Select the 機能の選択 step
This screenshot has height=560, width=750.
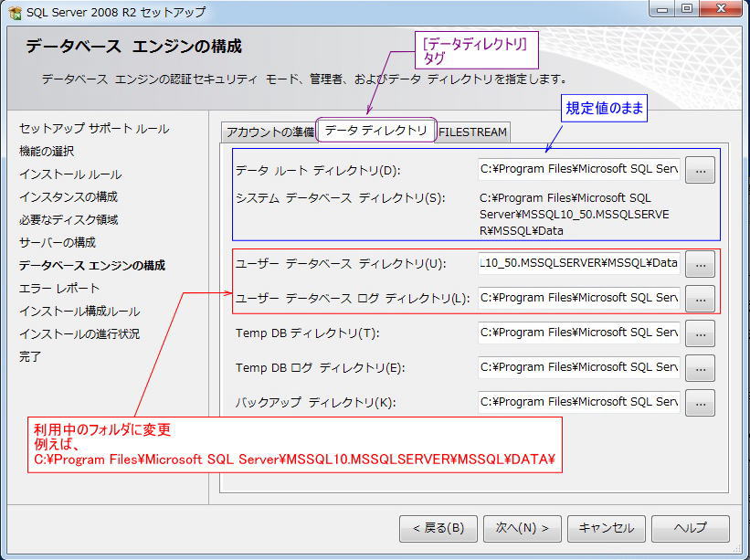pyautogui.click(x=47, y=151)
